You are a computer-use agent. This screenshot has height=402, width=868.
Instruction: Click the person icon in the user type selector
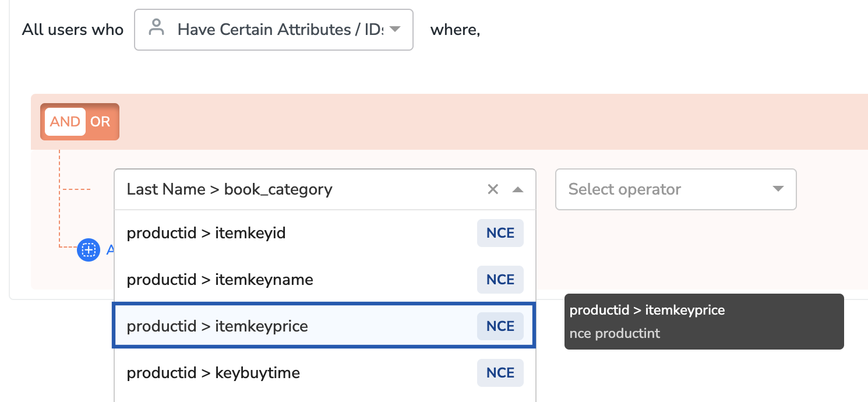pos(156,28)
